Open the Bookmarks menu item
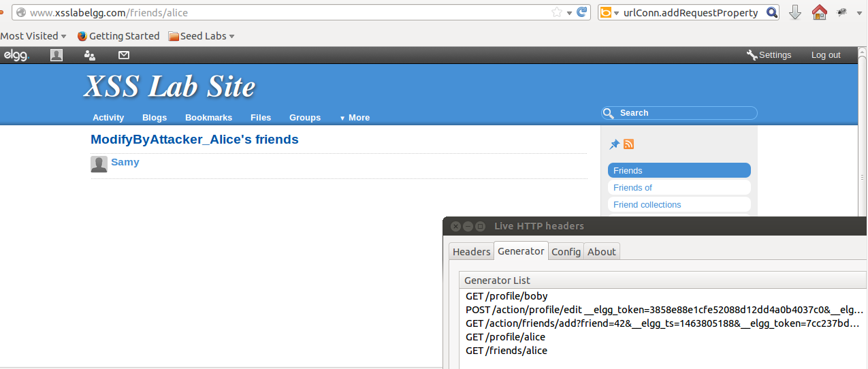This screenshot has height=369, width=868. pos(209,118)
